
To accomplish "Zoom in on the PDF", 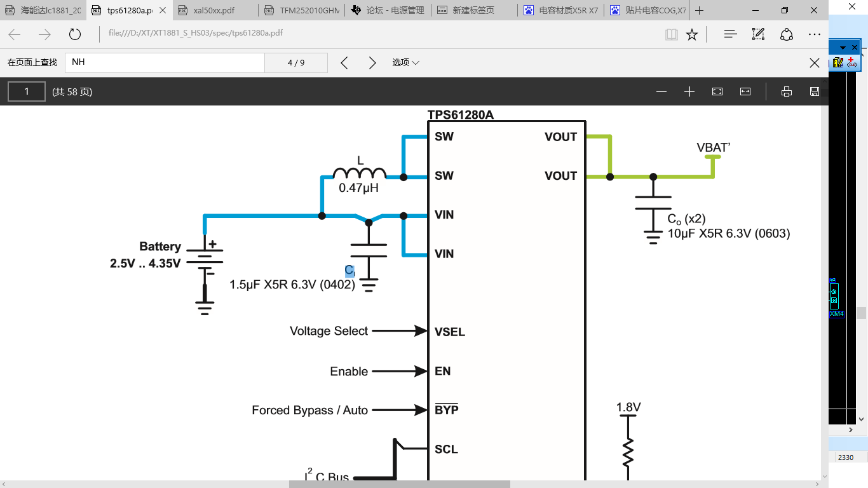I will 689,91.
